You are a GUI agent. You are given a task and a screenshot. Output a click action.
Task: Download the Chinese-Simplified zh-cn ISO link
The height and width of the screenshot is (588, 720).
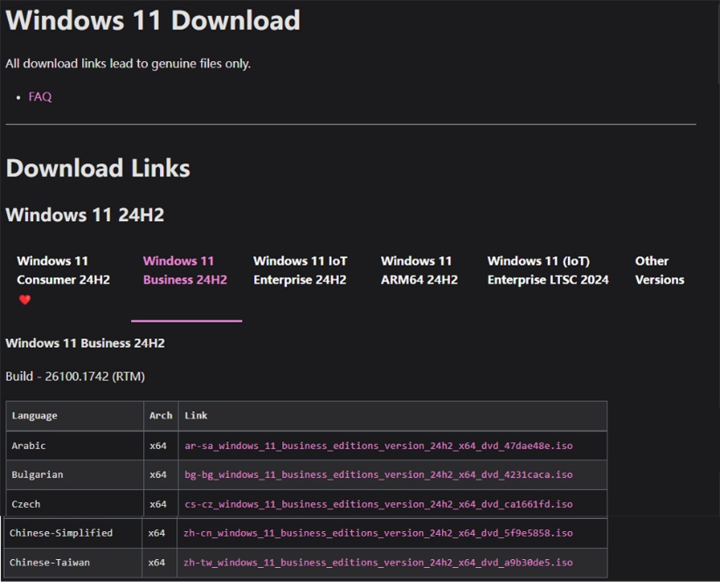377,533
